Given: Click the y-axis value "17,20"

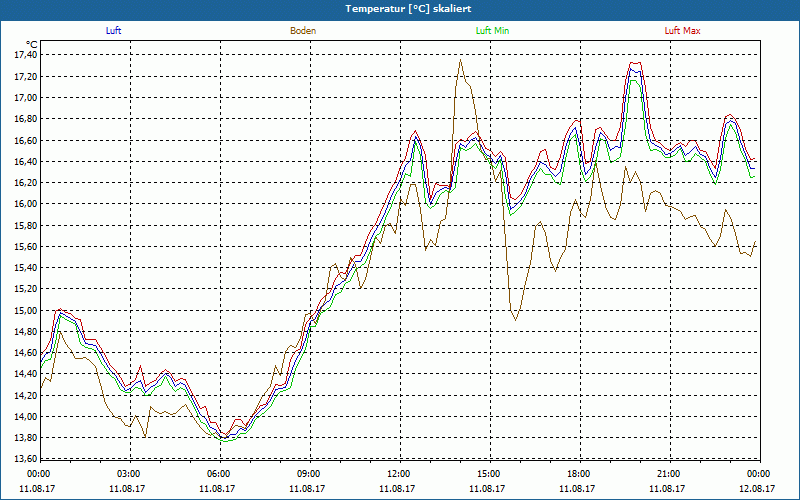Looking at the screenshot, I should [27, 76].
